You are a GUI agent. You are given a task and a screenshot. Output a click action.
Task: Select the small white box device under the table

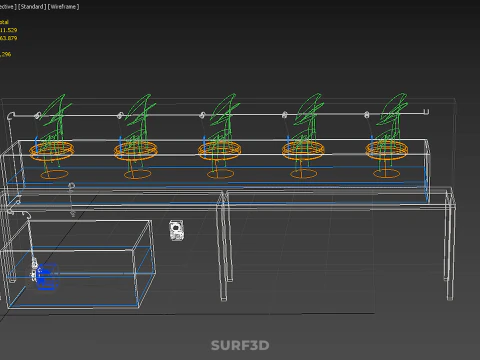coord(177,230)
